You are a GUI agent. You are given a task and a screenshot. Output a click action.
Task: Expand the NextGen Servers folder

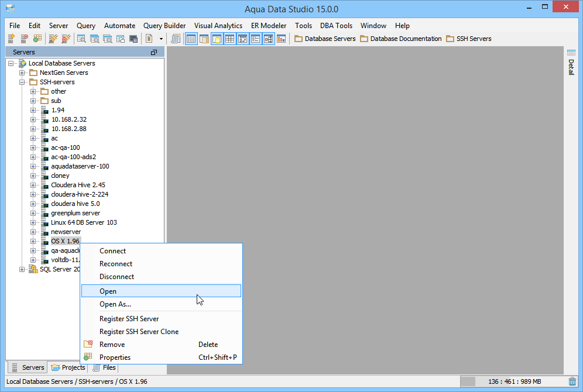tap(22, 73)
